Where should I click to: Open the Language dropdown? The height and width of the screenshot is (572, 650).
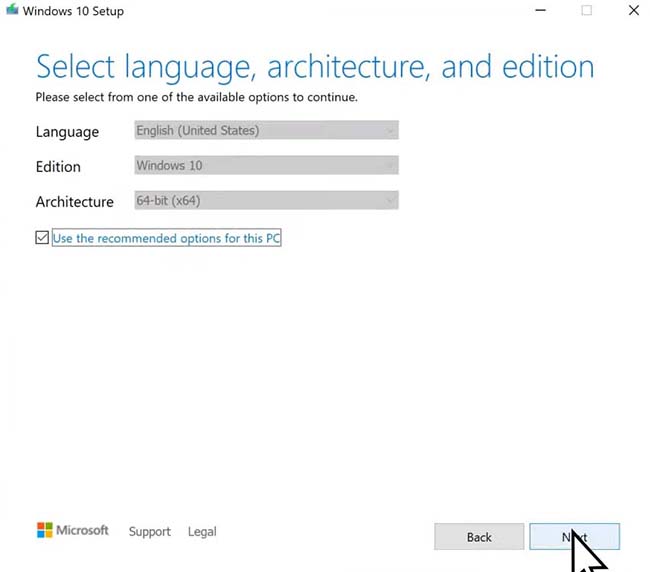pos(267,130)
